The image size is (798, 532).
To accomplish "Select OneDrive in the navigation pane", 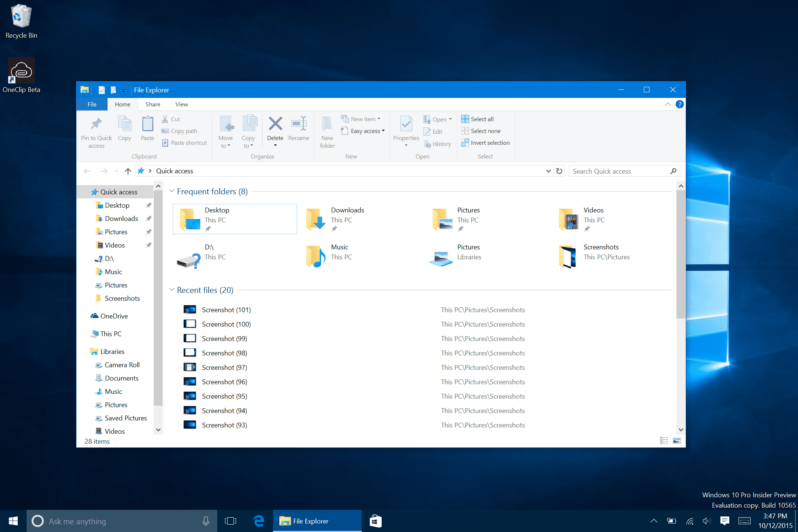I will pyautogui.click(x=114, y=316).
